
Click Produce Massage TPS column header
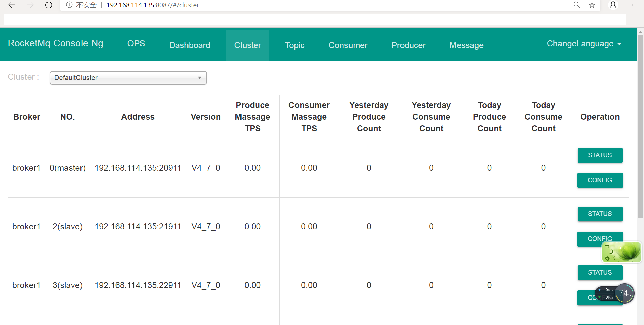[253, 117]
